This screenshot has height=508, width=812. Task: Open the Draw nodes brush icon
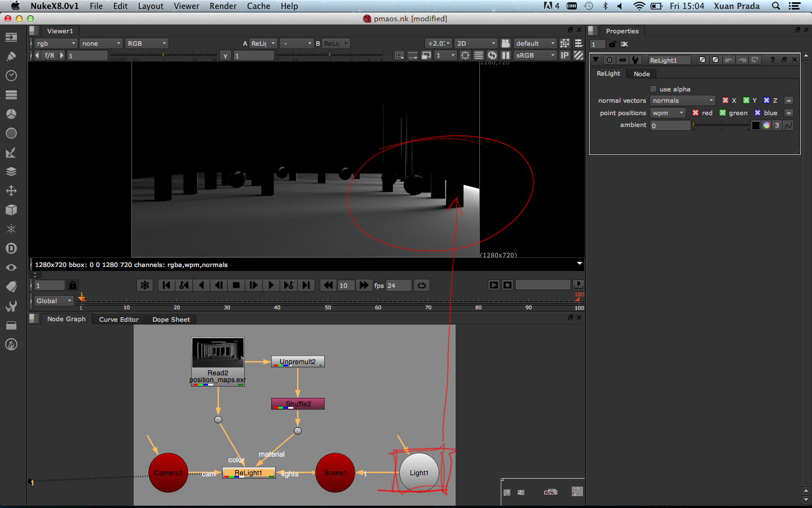click(x=11, y=56)
